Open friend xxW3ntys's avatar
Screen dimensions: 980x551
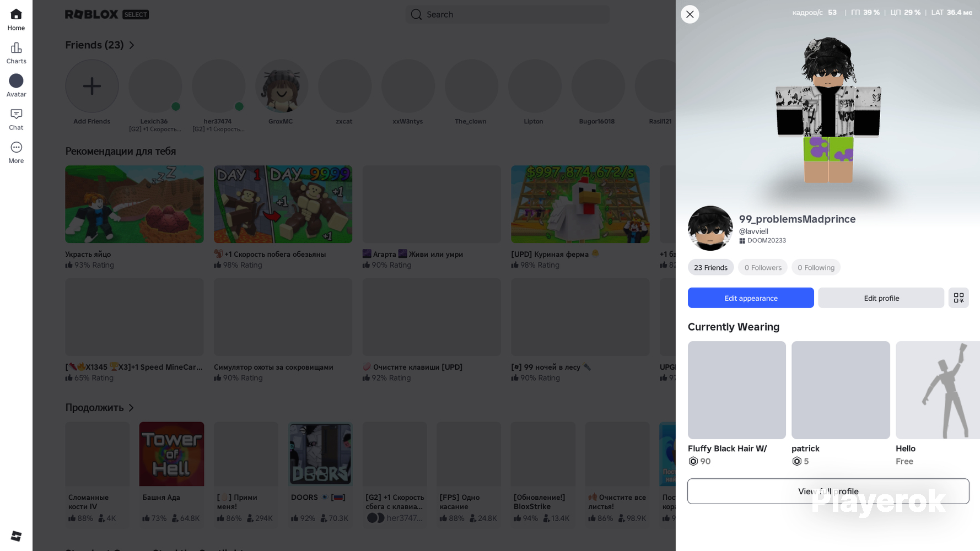408,86
